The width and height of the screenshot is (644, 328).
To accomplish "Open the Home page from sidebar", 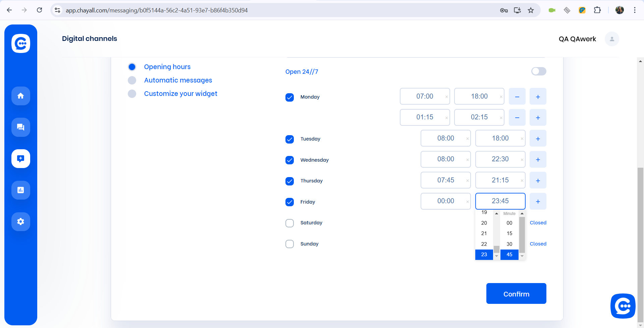I will (x=21, y=96).
